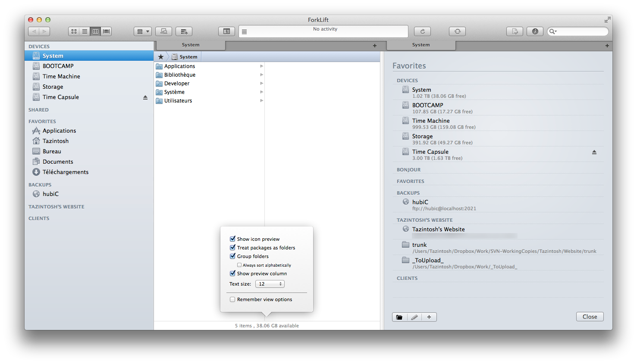
Task: Open the sort options dropdown in the toolbar
Action: pyautogui.click(x=143, y=31)
